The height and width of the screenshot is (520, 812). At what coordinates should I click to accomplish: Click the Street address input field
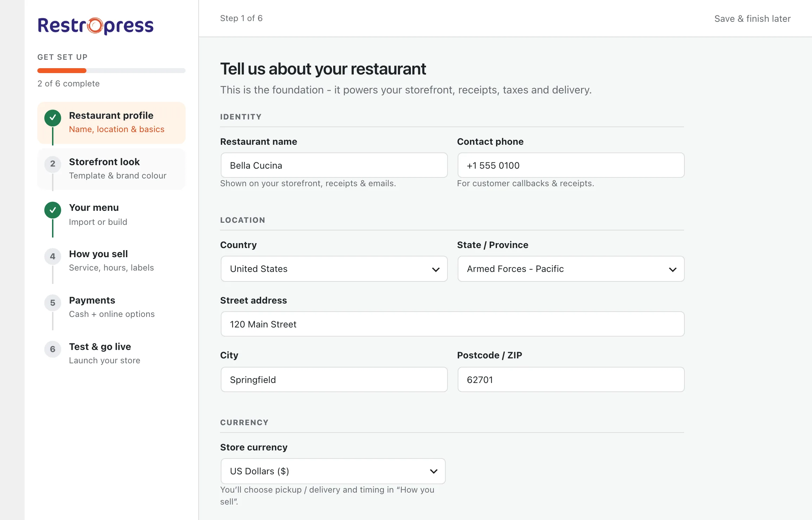(x=452, y=324)
